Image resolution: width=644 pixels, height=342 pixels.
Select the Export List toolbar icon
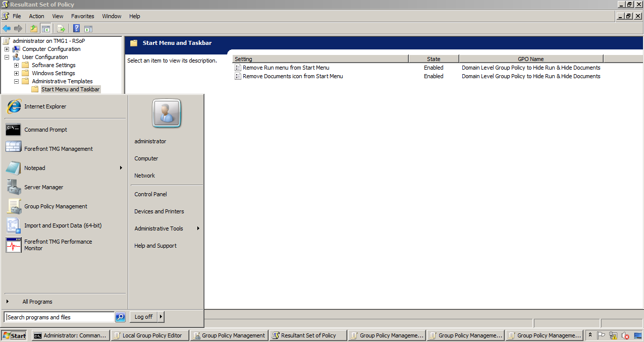point(61,28)
